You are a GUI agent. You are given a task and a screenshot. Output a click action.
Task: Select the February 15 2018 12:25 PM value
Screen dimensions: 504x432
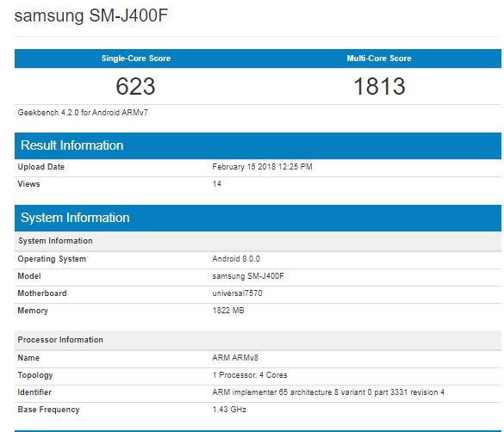(262, 167)
